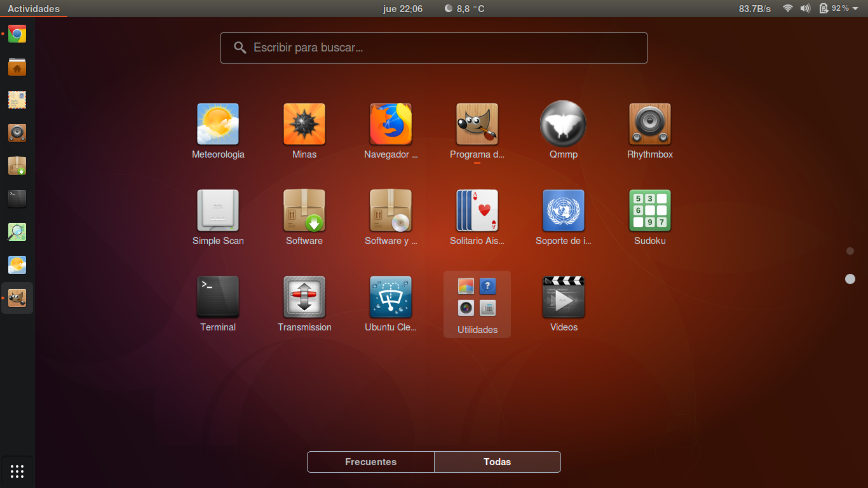Open the Files home folder in dock

point(17,67)
